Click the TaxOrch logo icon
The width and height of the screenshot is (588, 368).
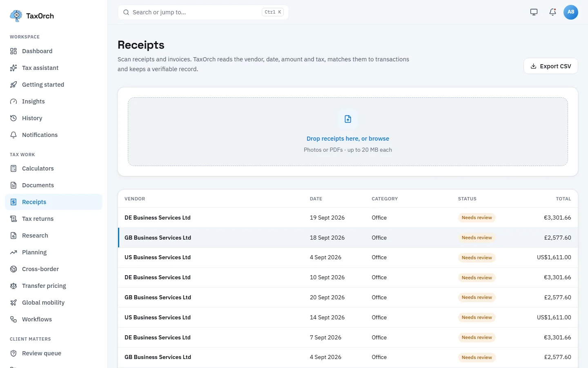click(16, 16)
